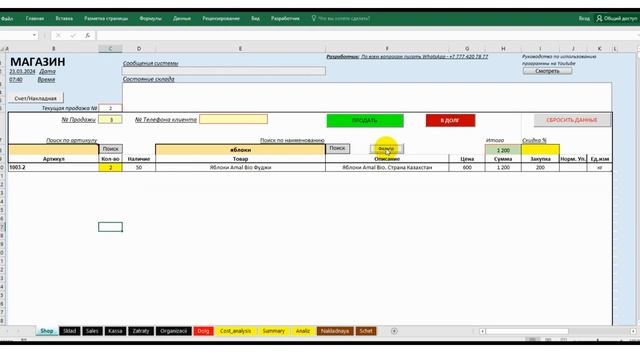Open the Файл menu

coord(7,18)
